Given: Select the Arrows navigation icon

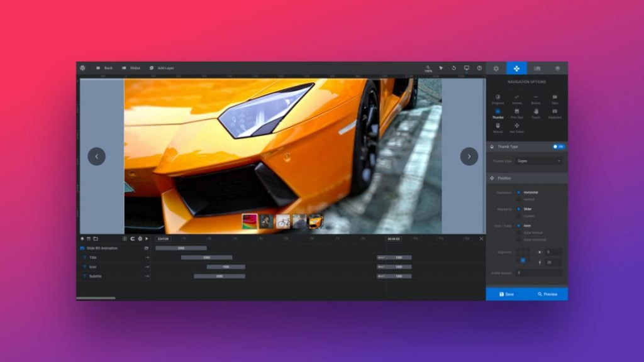Looking at the screenshot, I should pos(516,97).
